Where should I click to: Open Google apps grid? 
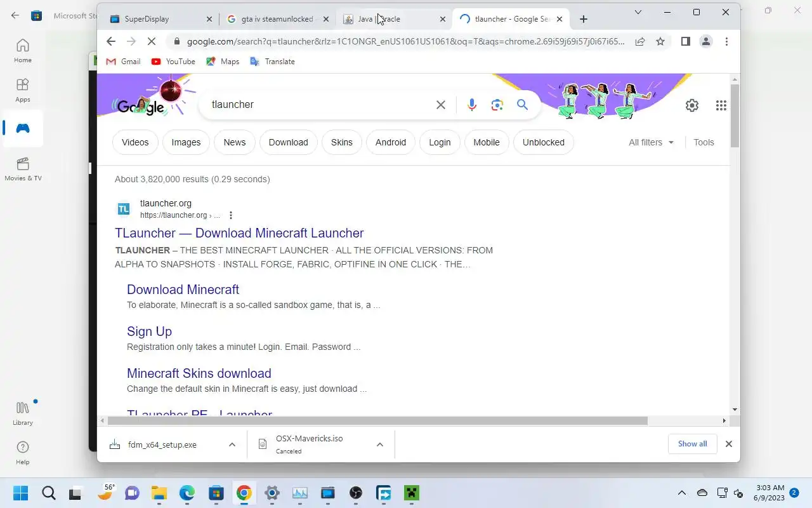pyautogui.click(x=721, y=105)
